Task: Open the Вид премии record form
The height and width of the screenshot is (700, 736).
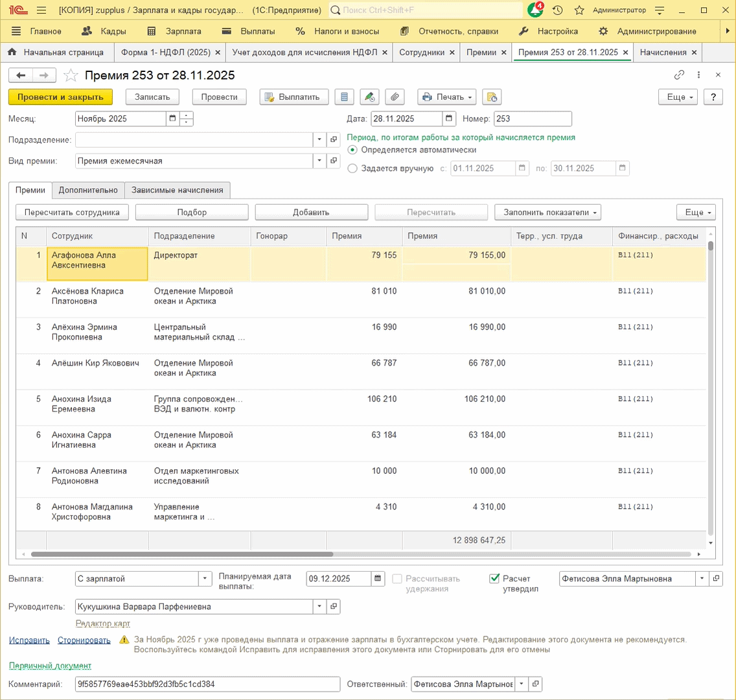Action: [x=333, y=161]
